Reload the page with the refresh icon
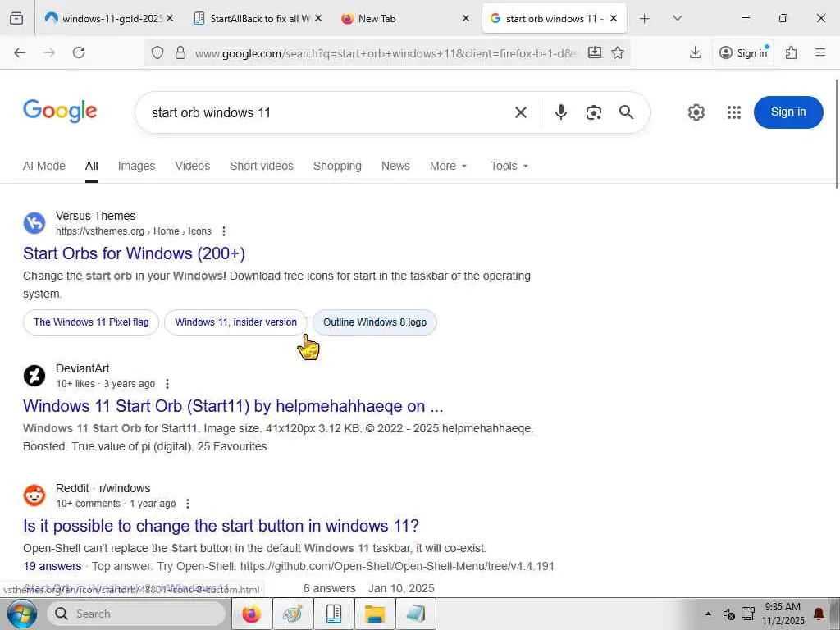 pyautogui.click(x=79, y=52)
